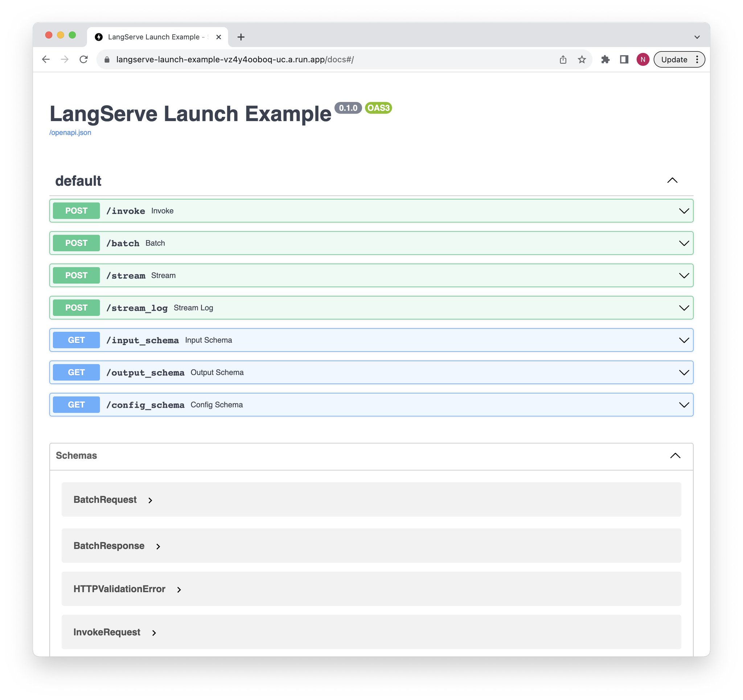Click the POST badge for /invoke
The image size is (743, 700).
point(76,211)
